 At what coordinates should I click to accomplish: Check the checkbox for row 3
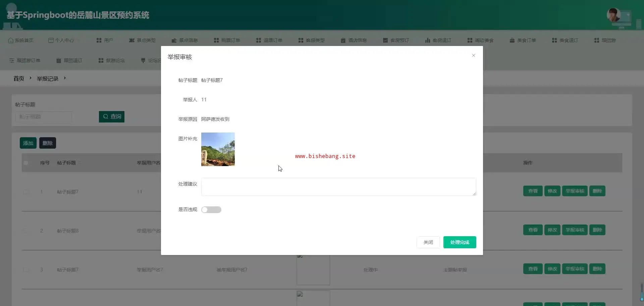(x=26, y=270)
